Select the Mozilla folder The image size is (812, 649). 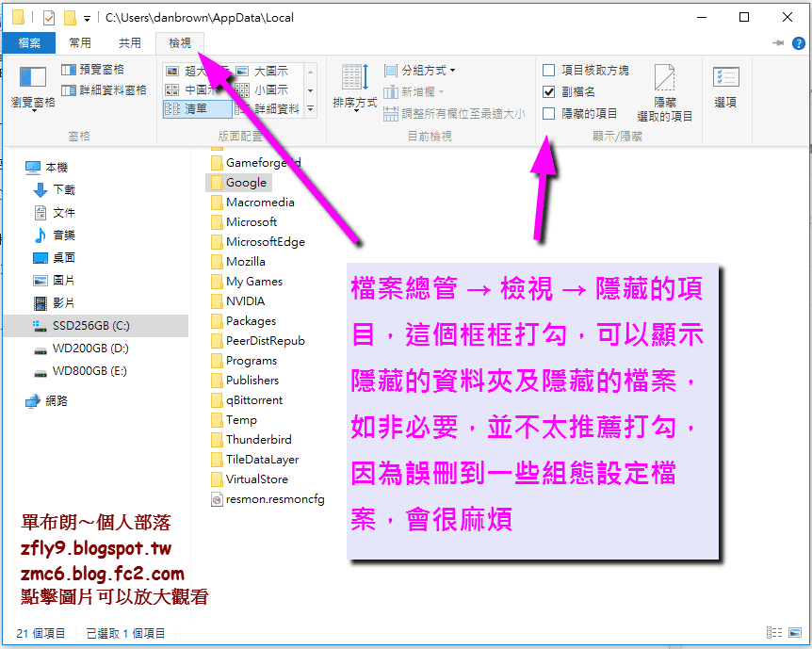[x=238, y=262]
